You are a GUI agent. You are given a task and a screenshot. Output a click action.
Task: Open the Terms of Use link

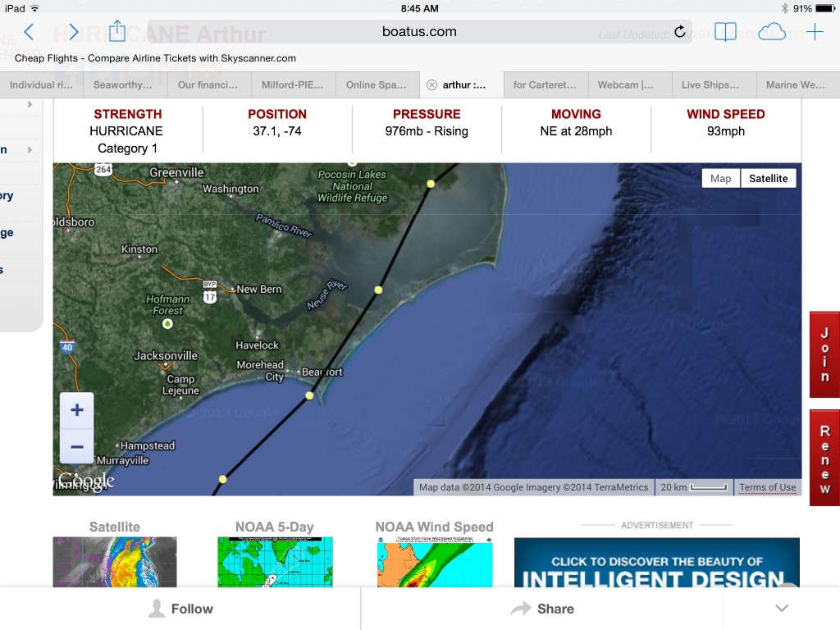coord(767,487)
